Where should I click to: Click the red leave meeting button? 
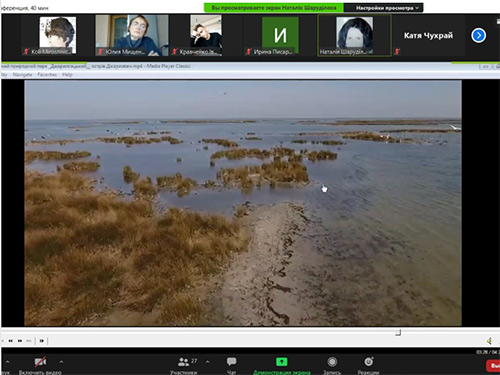493,366
